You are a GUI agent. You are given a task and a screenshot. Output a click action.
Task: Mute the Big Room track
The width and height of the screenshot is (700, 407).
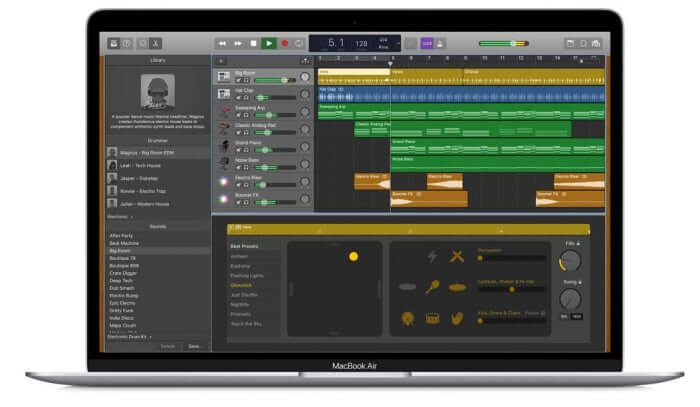pyautogui.click(x=238, y=80)
